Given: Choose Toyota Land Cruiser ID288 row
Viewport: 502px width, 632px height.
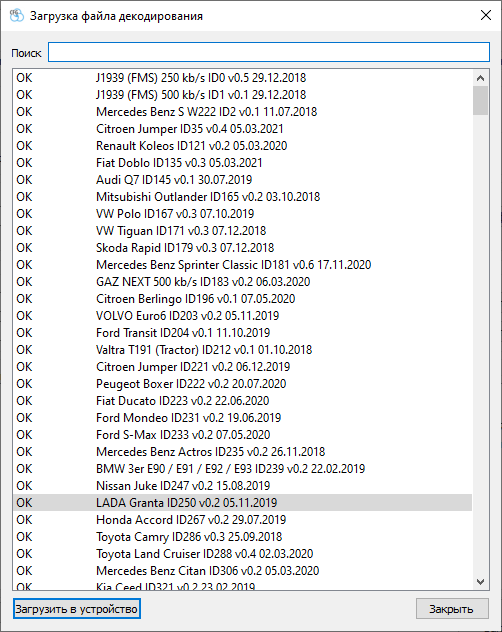Looking at the screenshot, I should tap(242, 553).
